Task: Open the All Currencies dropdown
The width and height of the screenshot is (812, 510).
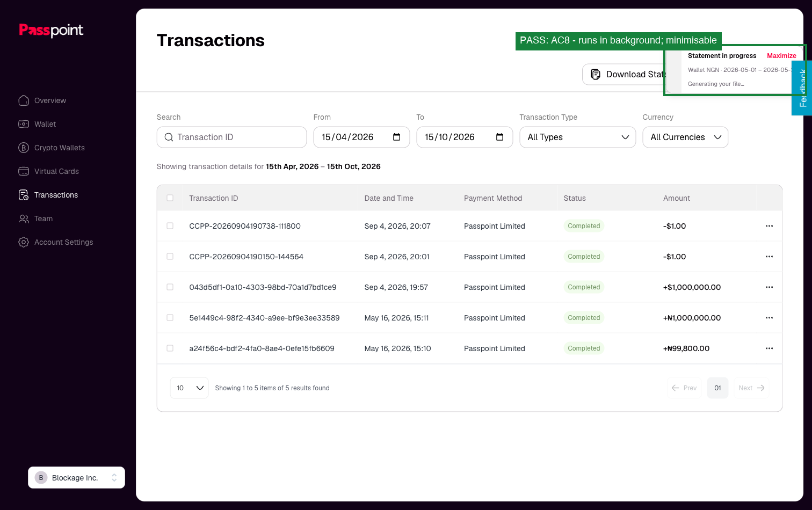Action: (685, 137)
